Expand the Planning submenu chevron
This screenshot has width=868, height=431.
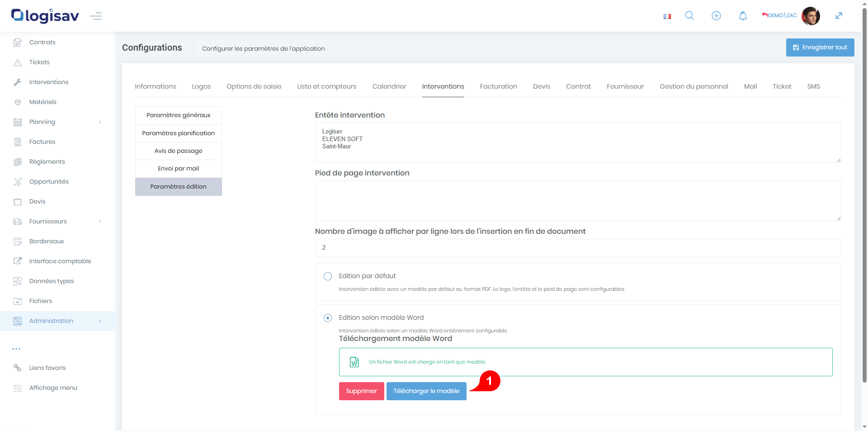click(x=100, y=122)
